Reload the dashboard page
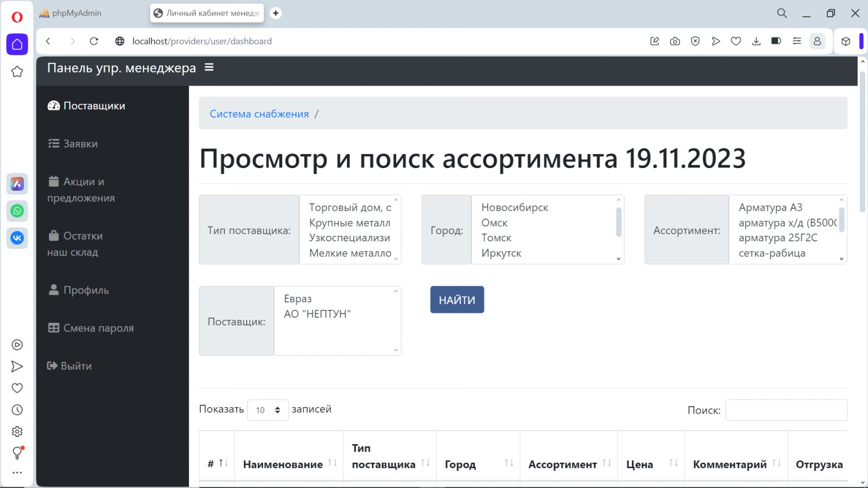868x488 pixels. [94, 41]
